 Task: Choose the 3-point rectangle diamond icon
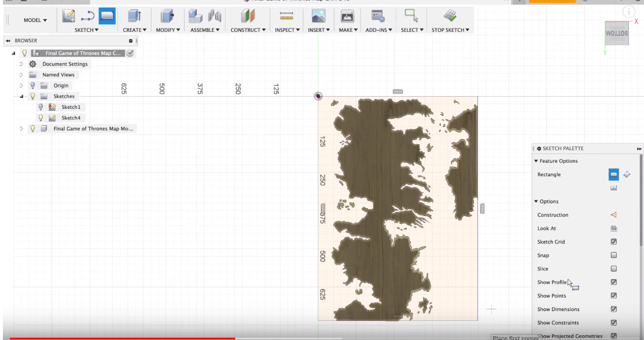pos(627,174)
